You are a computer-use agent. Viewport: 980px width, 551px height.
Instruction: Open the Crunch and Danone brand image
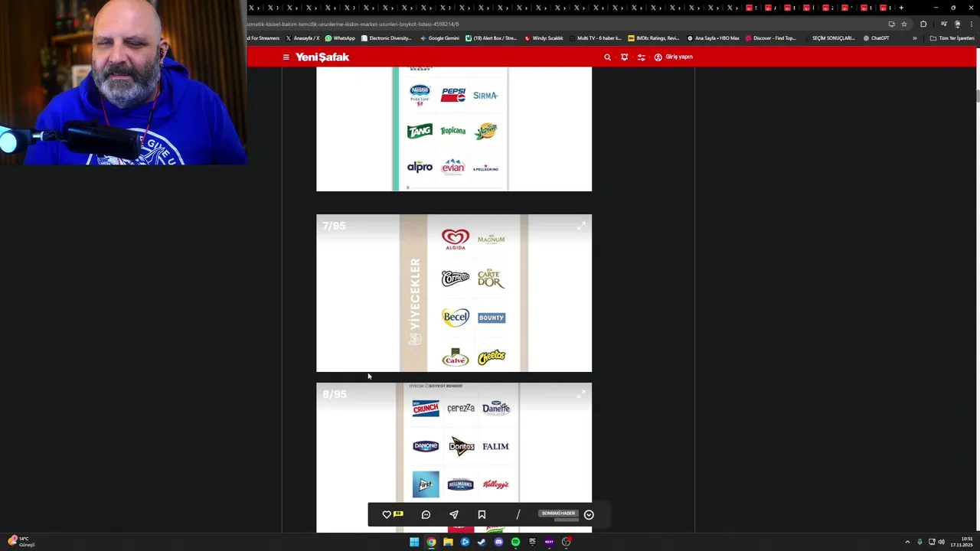[x=454, y=458]
